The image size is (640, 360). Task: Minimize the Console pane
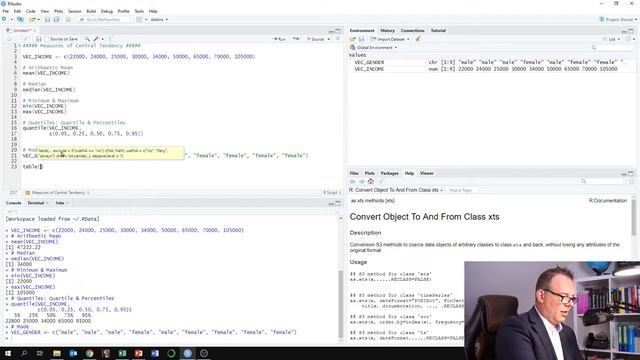331,203
